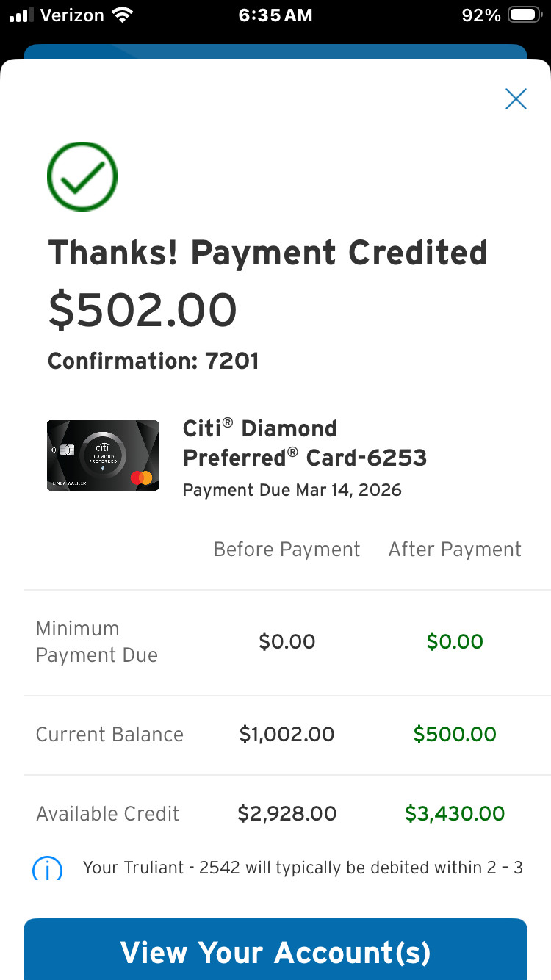Tap the green success checkmark icon
This screenshot has width=551, height=980.
point(82,177)
